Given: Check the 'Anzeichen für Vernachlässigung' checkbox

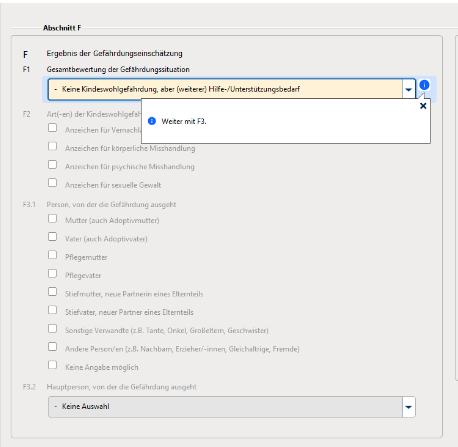Looking at the screenshot, I should [52, 128].
